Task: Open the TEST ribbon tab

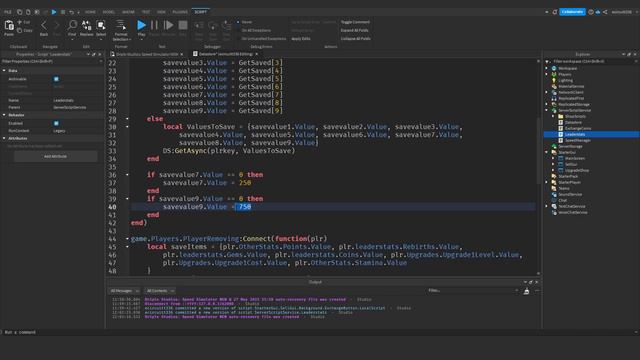Action: 146,12
